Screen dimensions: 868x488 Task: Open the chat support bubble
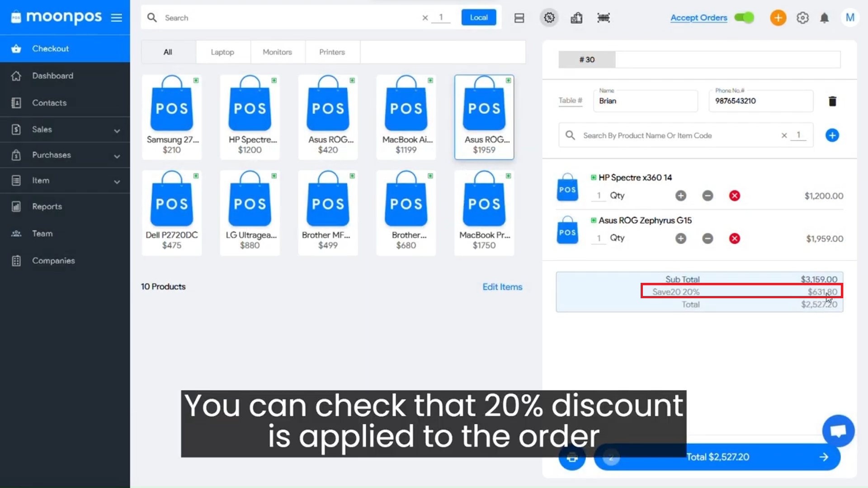click(838, 431)
